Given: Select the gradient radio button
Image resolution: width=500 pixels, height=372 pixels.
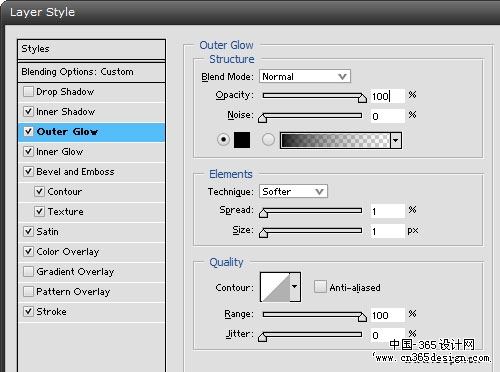Looking at the screenshot, I should coord(268,139).
